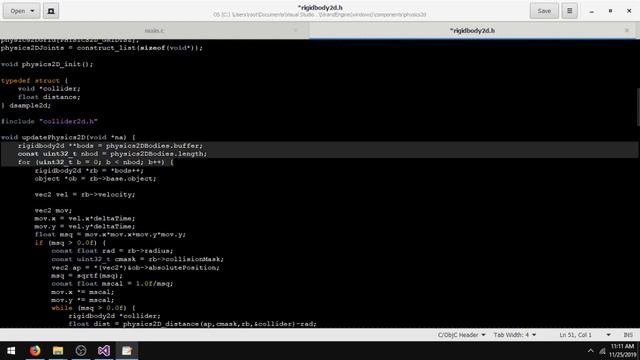Open the Windows Start menu
Viewport: 640px width, 360px height.
(x=11, y=351)
